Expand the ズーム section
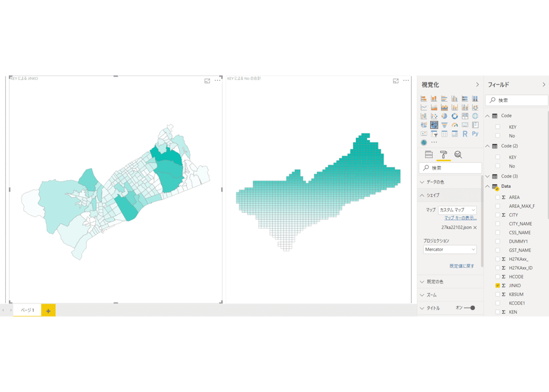This screenshot has height=392, width=549. click(450, 295)
